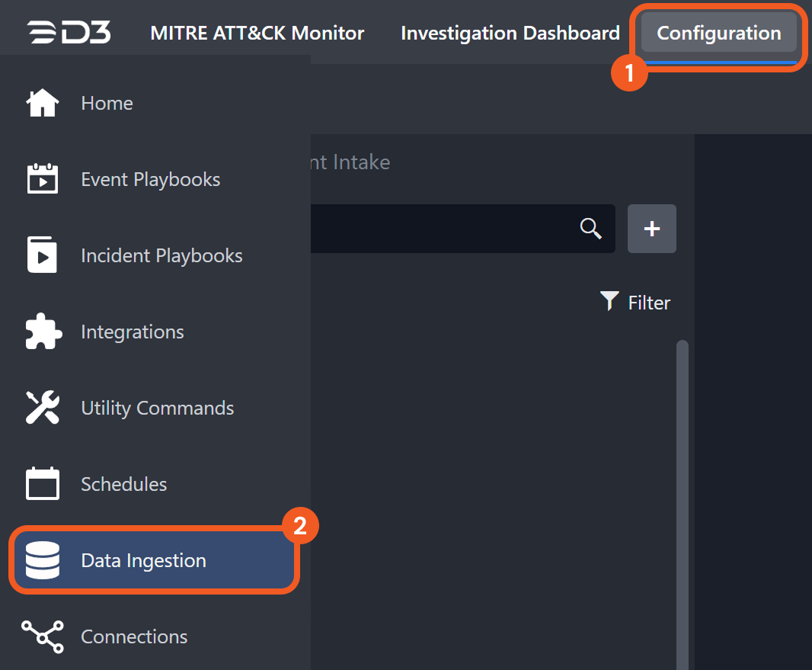Click the magnifying glass search icon

(590, 228)
